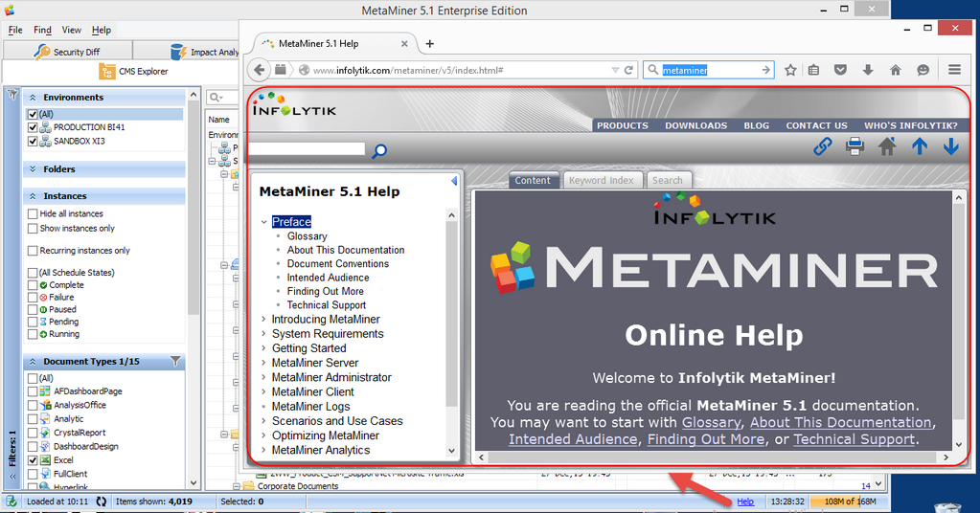Click the Impact Analysis database icon
The height and width of the screenshot is (513, 980).
[x=179, y=52]
